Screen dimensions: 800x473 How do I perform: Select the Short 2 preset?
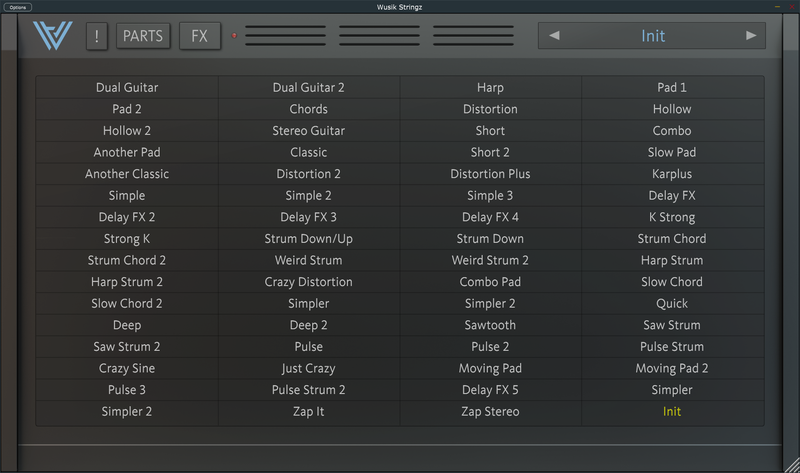click(490, 152)
